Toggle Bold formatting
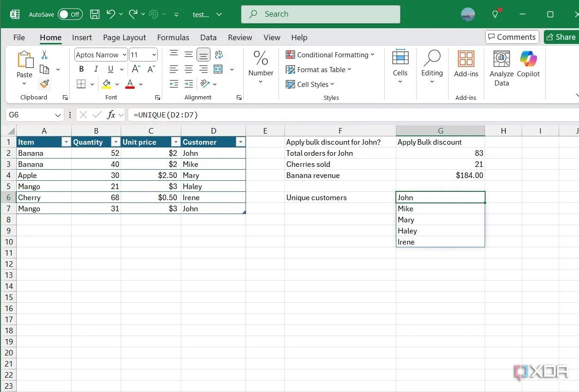This screenshot has width=579, height=392. [x=81, y=69]
